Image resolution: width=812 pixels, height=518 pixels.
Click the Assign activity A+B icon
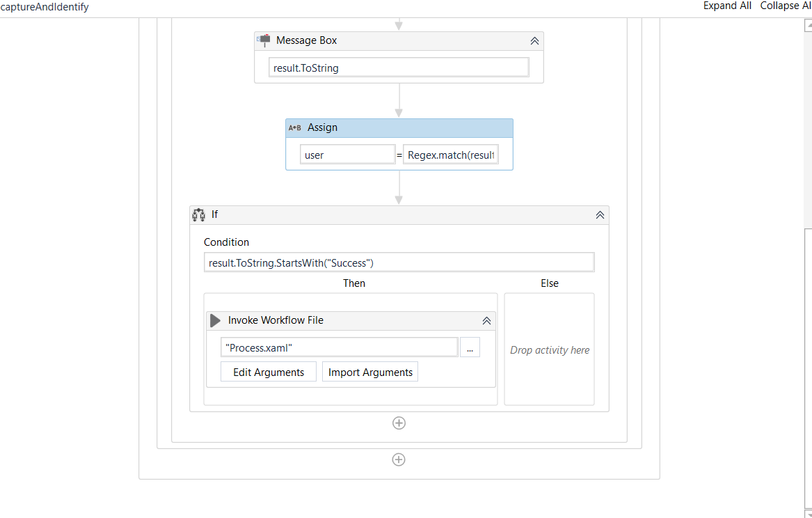click(x=295, y=127)
